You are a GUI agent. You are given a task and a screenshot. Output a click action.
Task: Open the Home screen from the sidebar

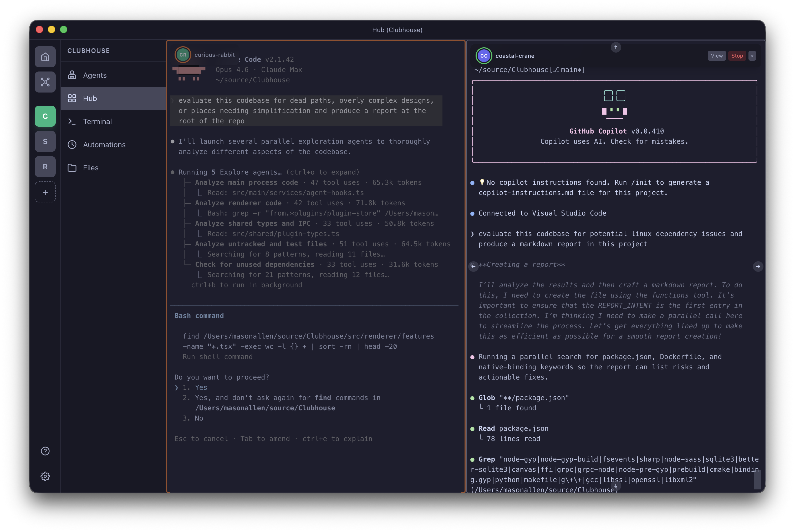point(45,57)
